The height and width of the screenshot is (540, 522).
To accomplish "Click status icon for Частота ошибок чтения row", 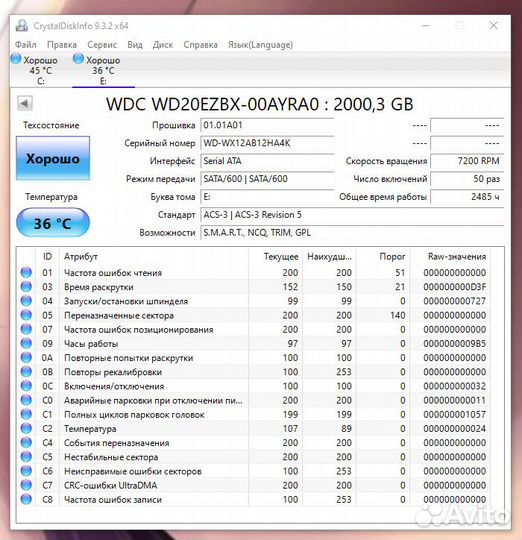I will [x=26, y=272].
